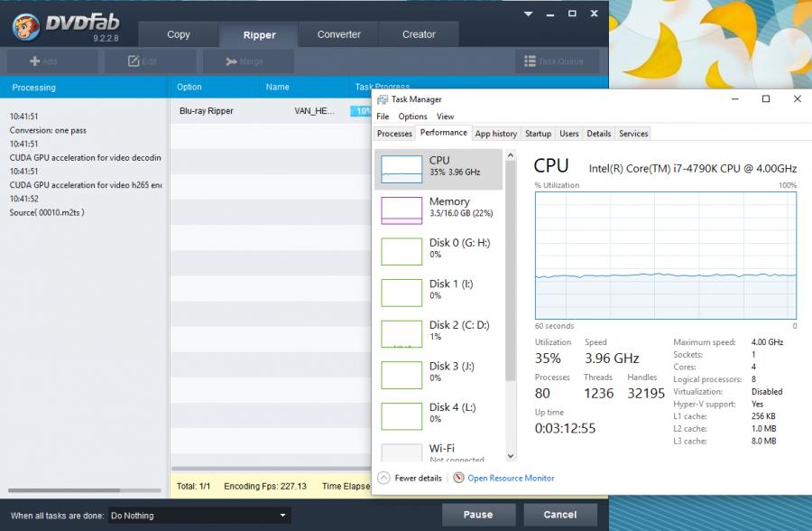Open the Options menu in Task Manager
812x531 pixels.
[x=412, y=116]
